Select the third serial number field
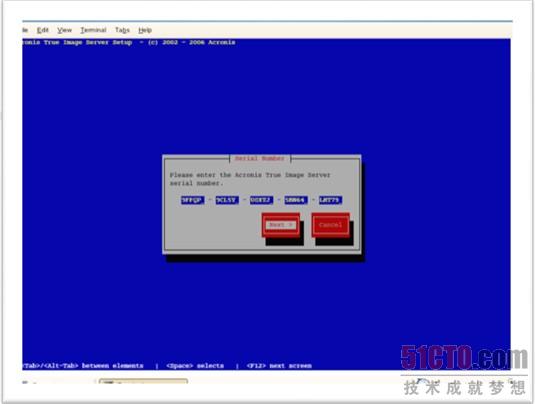This screenshot has height=404, width=535. (x=261, y=200)
